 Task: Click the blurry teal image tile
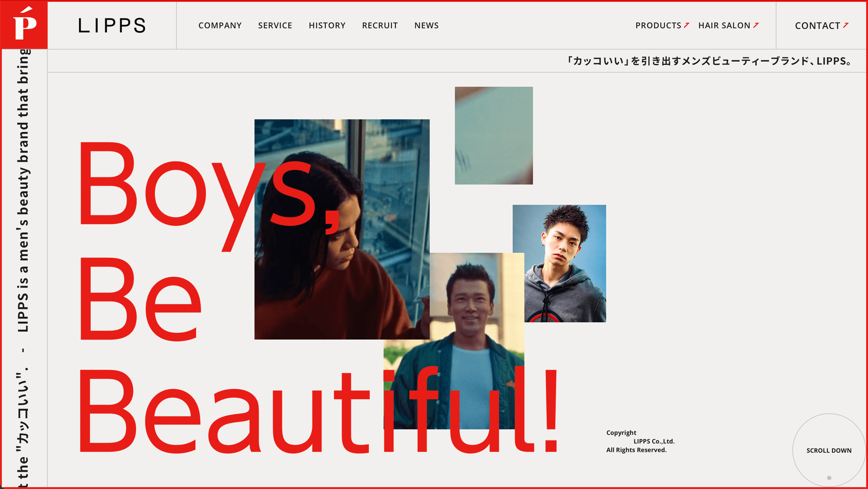click(494, 135)
